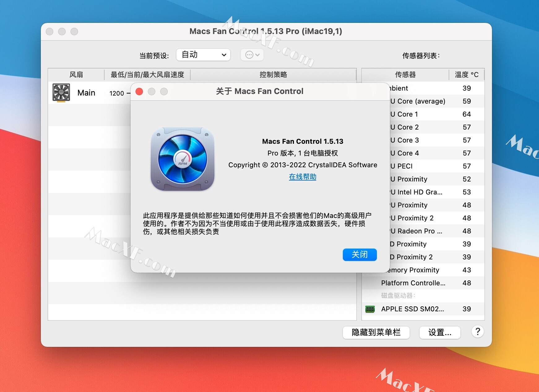
Task: Open the help question mark button
Action: tap(477, 332)
